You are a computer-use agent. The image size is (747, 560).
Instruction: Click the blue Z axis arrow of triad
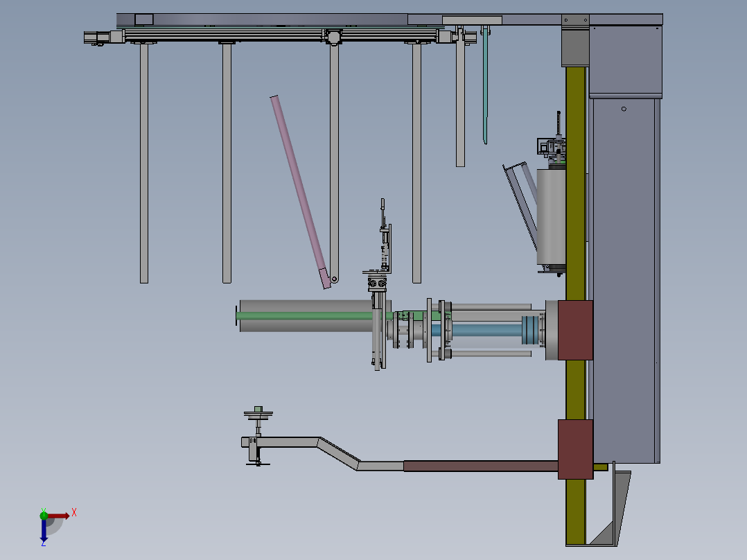pyautogui.click(x=44, y=530)
